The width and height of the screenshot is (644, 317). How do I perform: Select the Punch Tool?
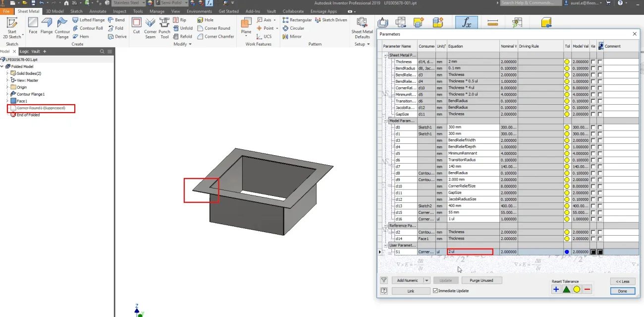click(x=164, y=28)
